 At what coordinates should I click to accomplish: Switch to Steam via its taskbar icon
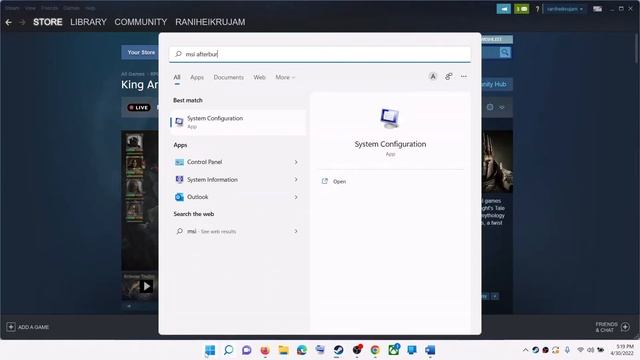[338, 350]
